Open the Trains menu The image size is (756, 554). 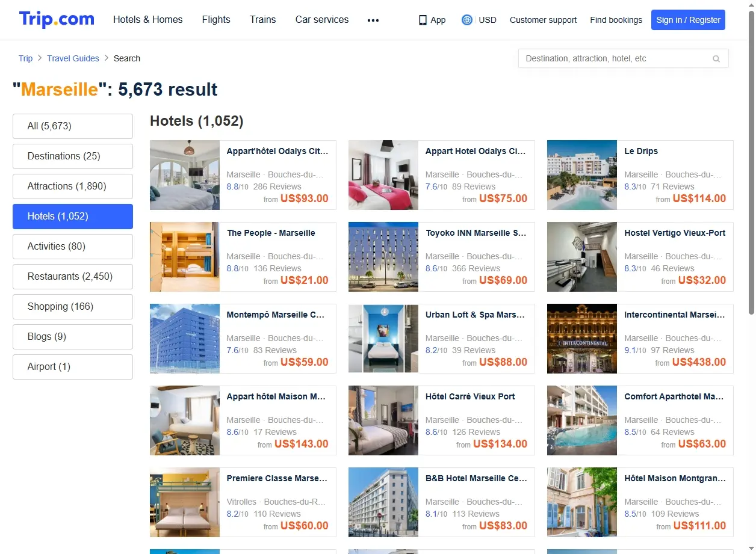[263, 19]
